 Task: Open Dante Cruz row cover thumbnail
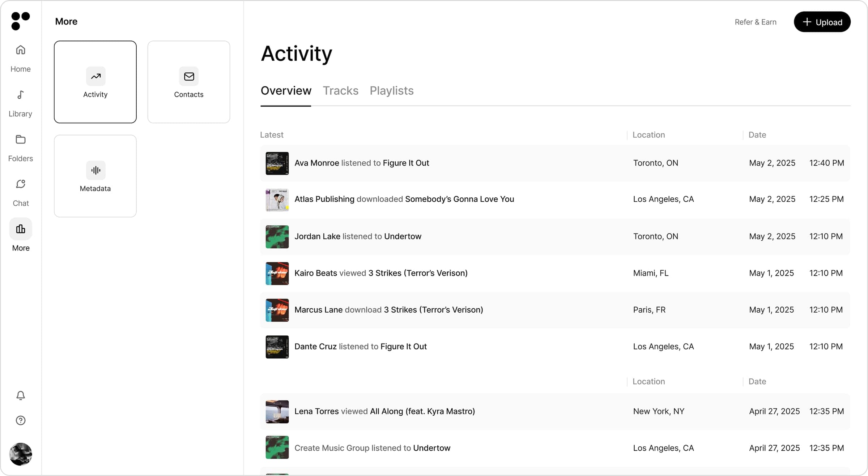[x=277, y=347]
